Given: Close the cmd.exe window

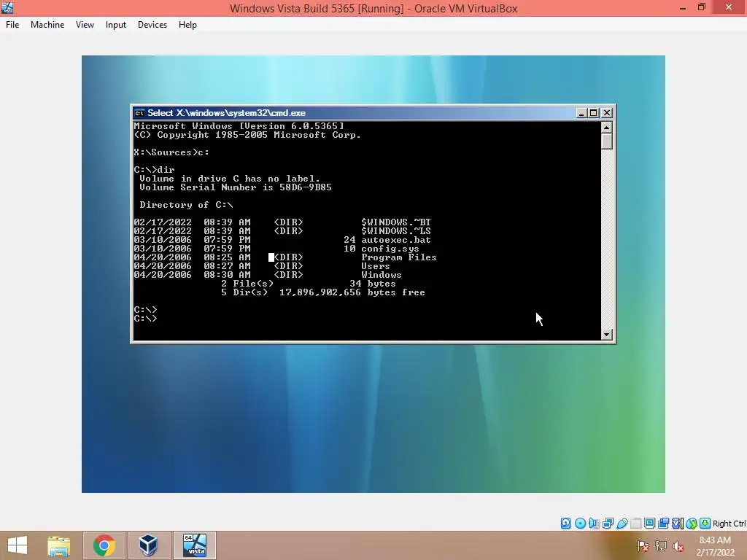Looking at the screenshot, I should click(607, 113).
